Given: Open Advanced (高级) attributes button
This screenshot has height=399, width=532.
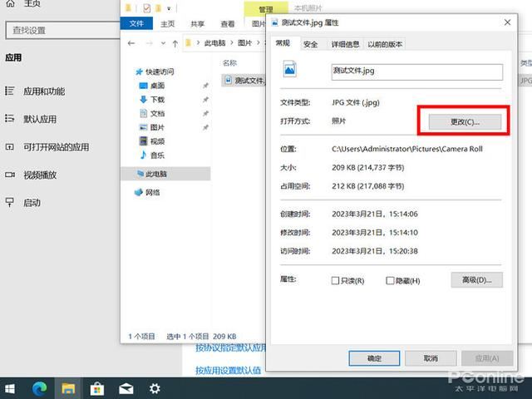Looking at the screenshot, I should coord(476,280).
